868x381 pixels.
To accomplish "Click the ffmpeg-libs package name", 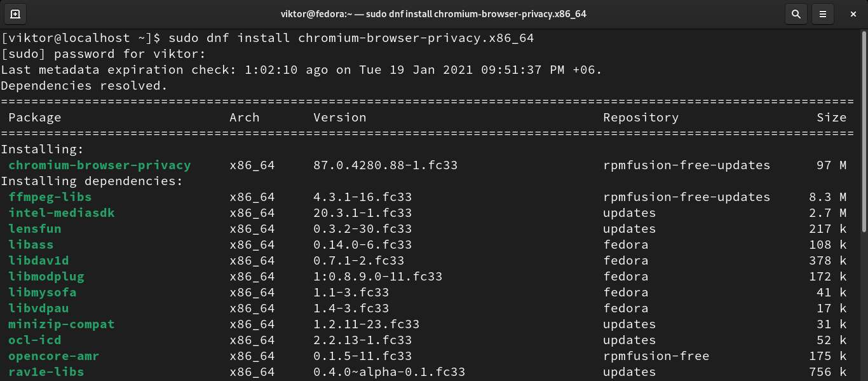I will 50,197.
